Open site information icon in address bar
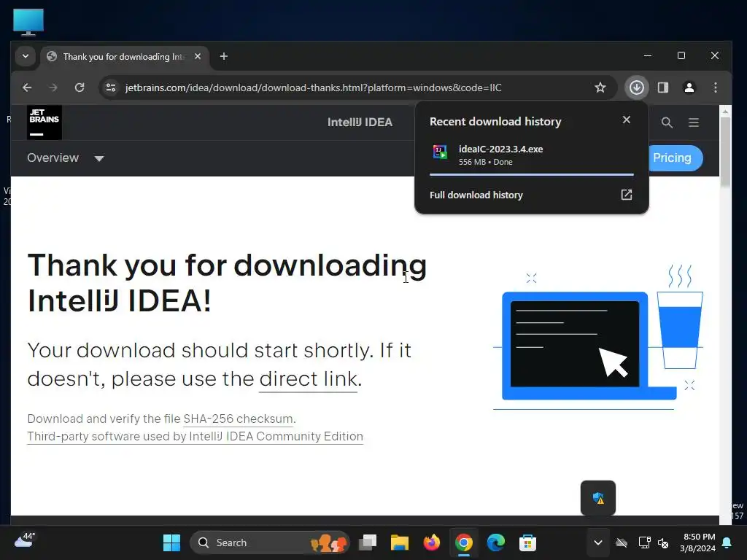Image resolution: width=747 pixels, height=560 pixels. coord(111,87)
